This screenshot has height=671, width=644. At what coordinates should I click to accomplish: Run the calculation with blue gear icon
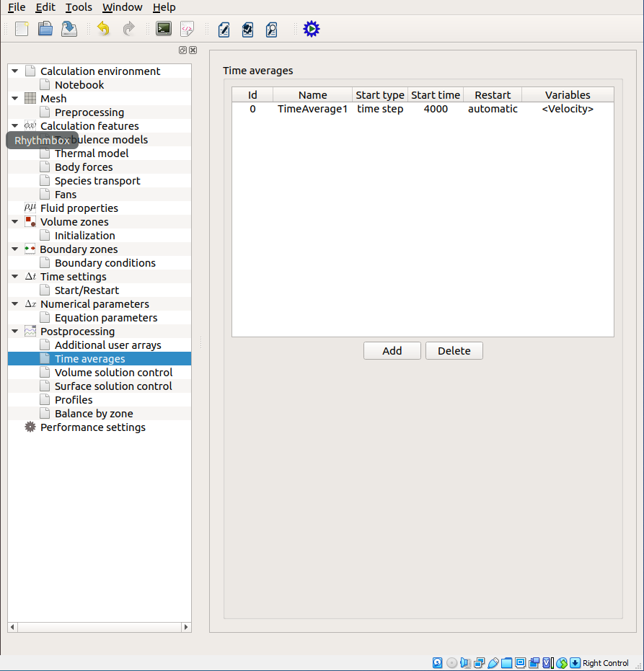[x=311, y=29]
